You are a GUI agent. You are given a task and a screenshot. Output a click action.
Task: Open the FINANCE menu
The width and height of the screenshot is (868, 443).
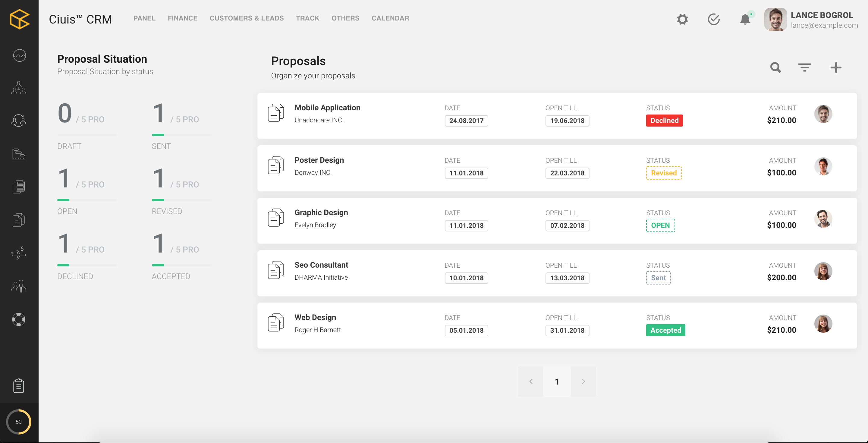[x=182, y=18]
